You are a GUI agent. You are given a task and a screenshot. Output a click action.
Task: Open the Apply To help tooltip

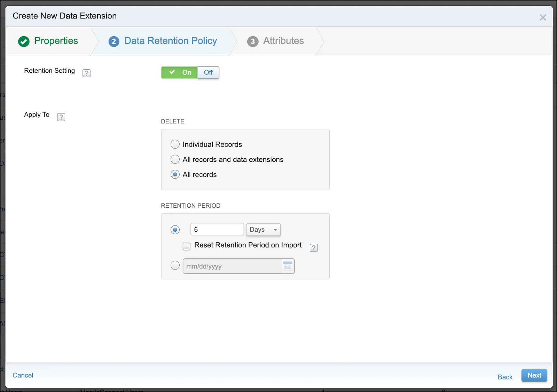[61, 117]
